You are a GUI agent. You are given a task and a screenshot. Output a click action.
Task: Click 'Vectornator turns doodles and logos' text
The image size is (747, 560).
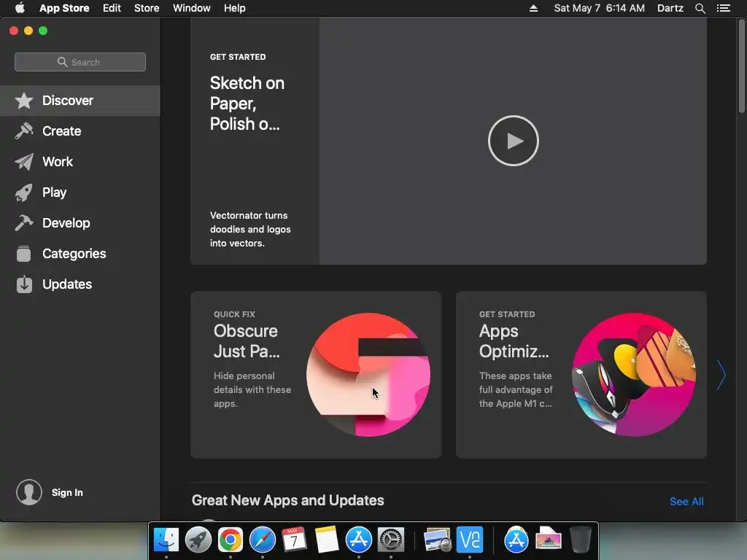coord(250,229)
